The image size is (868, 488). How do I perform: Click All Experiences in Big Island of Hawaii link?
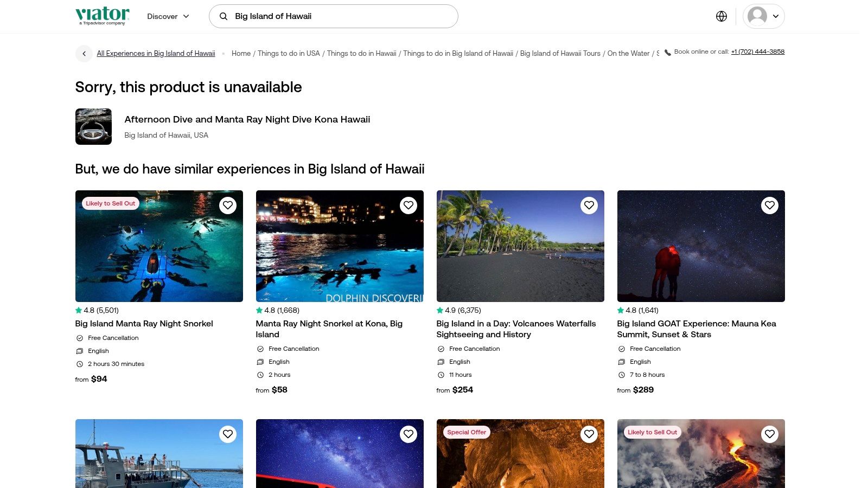156,54
